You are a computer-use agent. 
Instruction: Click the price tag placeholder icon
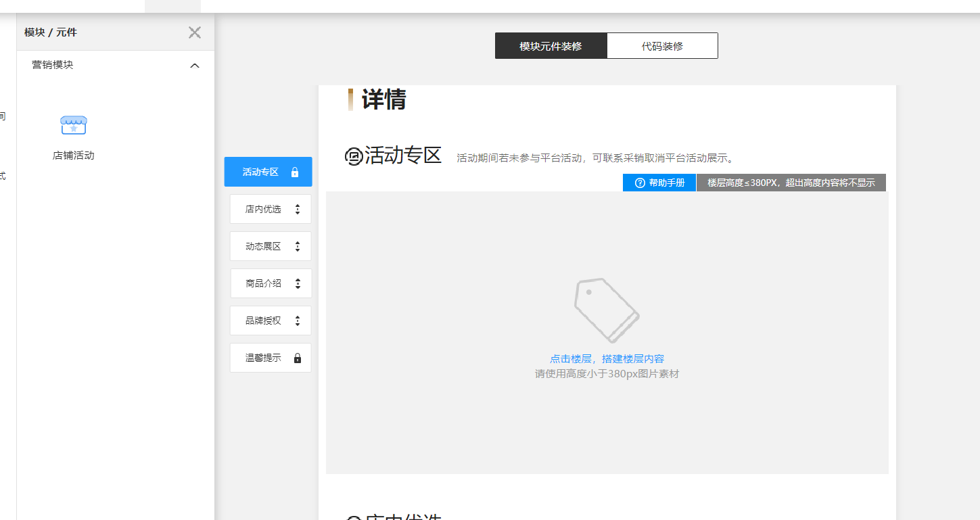tap(606, 310)
